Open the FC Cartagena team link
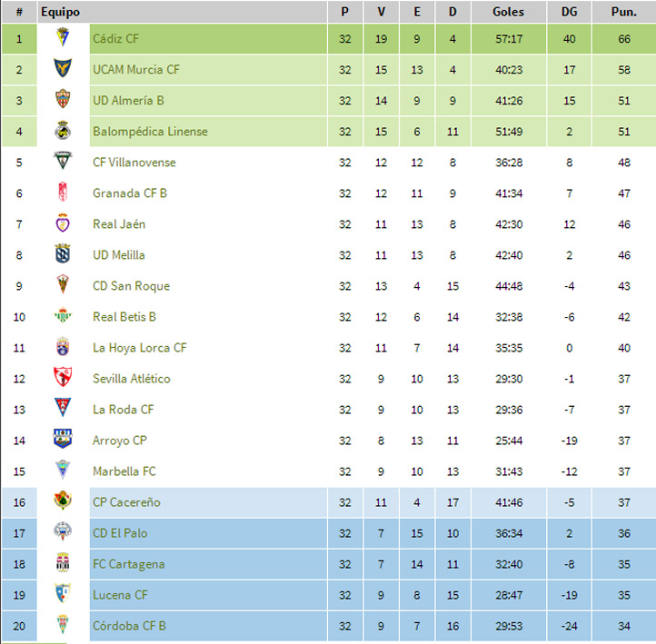Screen dimensions: 656x644 tap(129, 564)
